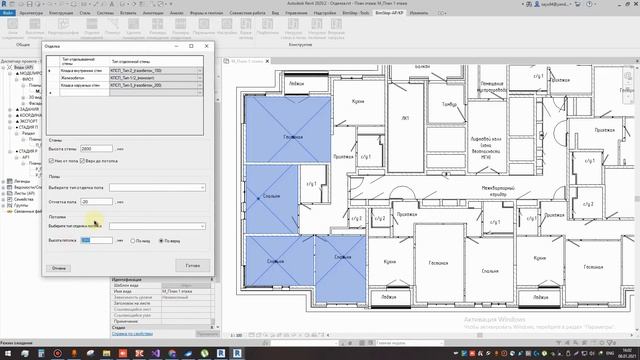Screen dimensions: 640x360
Task: Expand the ЭКСПОРТ node in project browser
Action: click(x=10, y=121)
